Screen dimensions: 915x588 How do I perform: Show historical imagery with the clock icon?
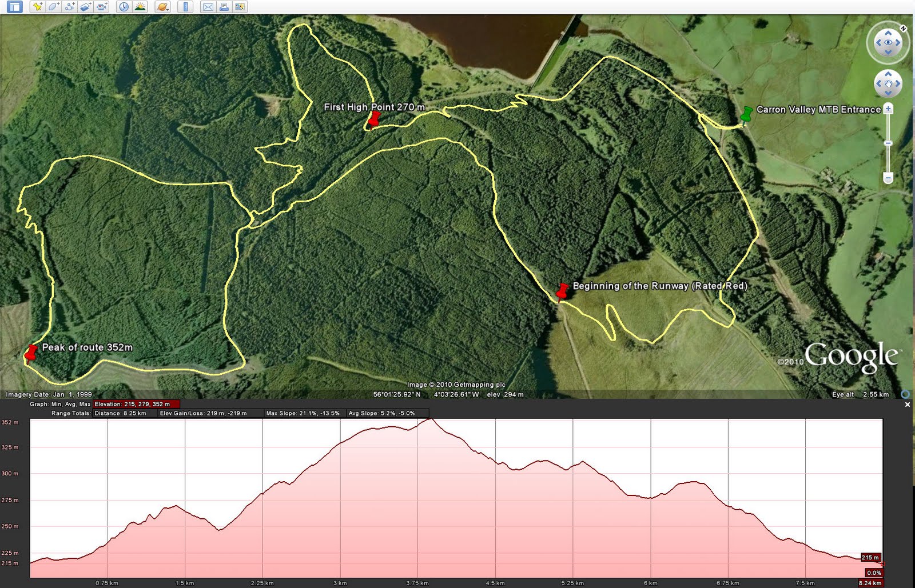coord(124,7)
